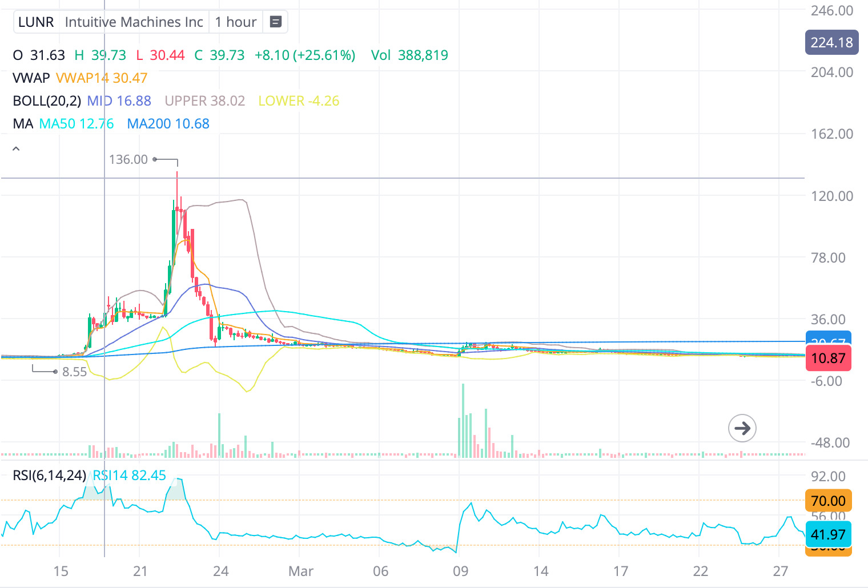The image size is (868, 588).
Task: Click the +8.10 (+25.61%) change readout
Action: tap(305, 55)
